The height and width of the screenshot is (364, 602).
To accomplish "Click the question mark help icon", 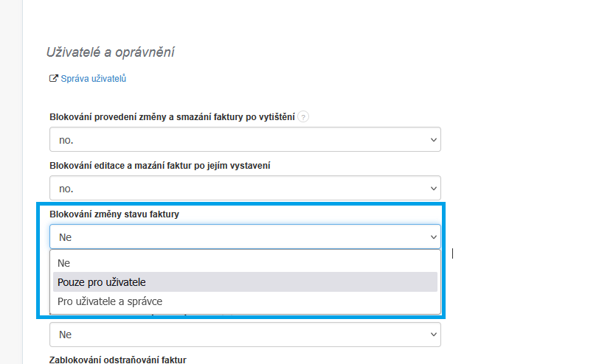I will 303,117.
